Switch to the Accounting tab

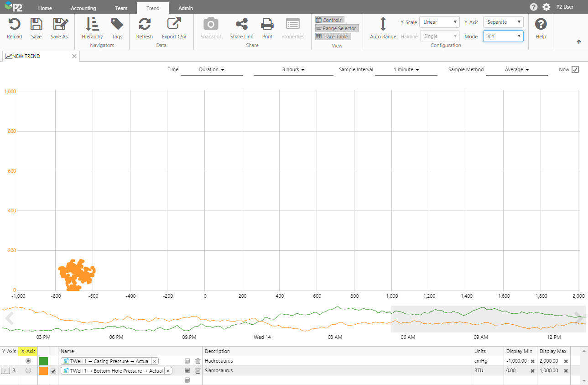coord(83,8)
